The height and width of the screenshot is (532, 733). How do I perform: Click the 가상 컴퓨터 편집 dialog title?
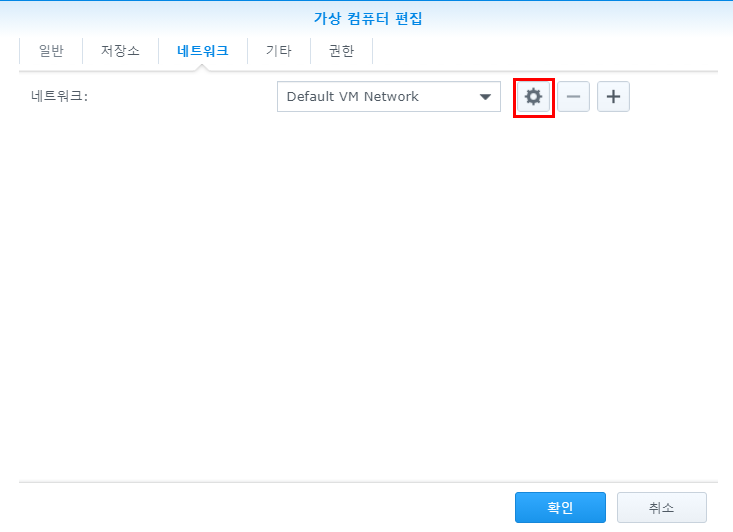368,19
